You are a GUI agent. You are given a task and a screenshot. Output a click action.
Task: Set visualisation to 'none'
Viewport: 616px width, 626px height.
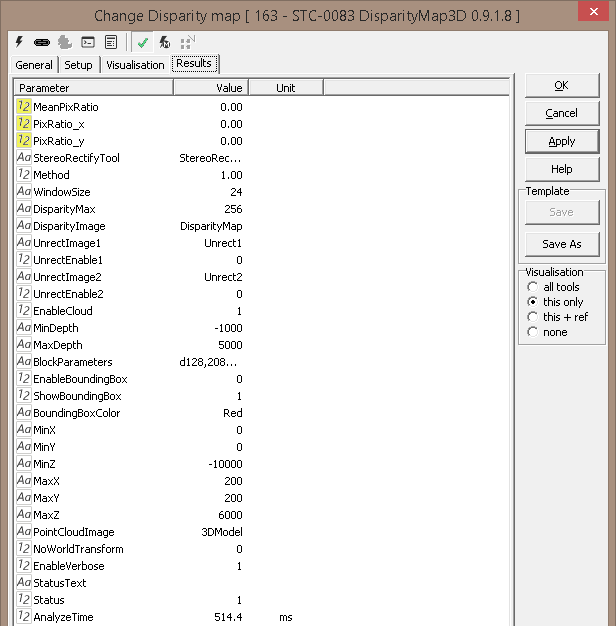coord(533,332)
